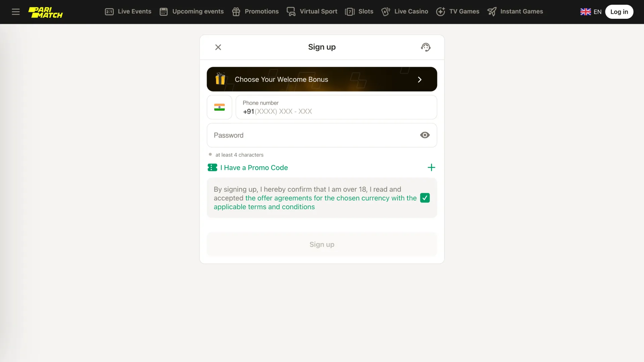The width and height of the screenshot is (644, 362).
Task: Toggle password visibility eye icon
Action: tap(425, 135)
